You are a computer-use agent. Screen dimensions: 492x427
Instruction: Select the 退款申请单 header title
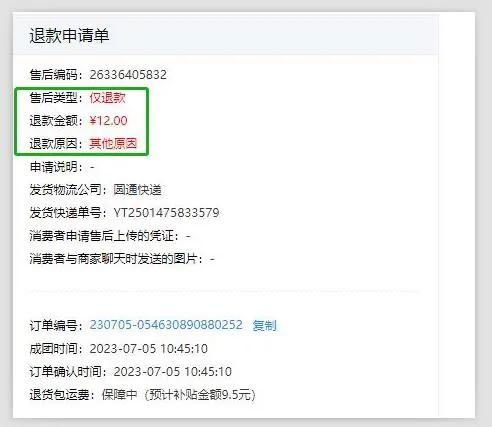[69, 35]
